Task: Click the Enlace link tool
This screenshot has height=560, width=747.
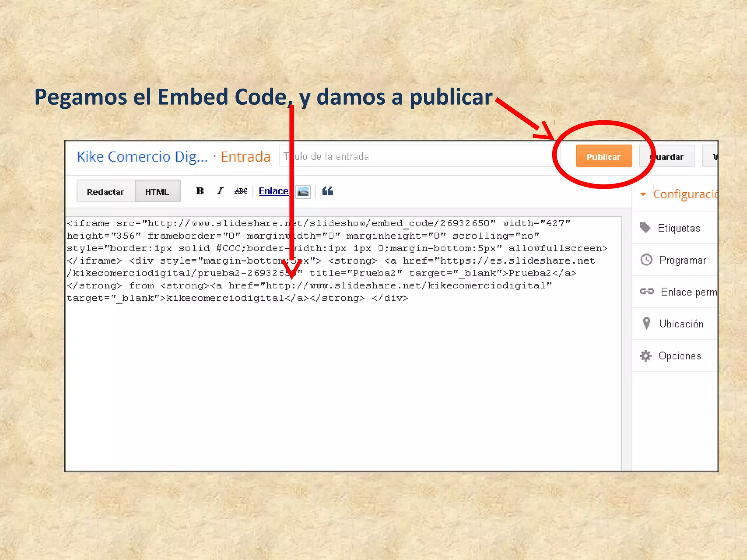Action: point(274,191)
